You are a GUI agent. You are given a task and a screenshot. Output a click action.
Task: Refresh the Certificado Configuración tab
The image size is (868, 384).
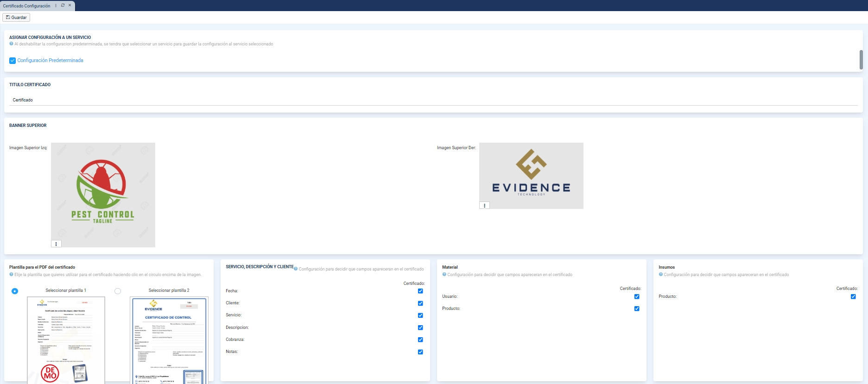[63, 6]
